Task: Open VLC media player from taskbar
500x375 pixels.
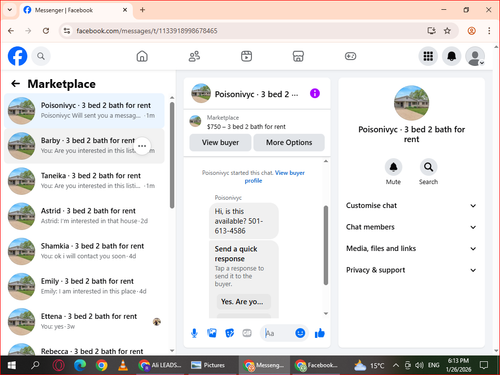Action: [x=123, y=365]
